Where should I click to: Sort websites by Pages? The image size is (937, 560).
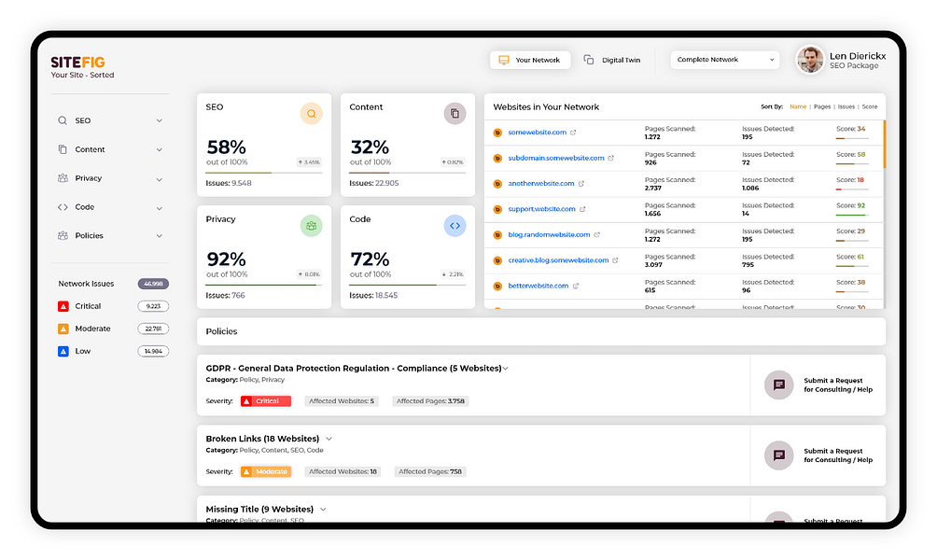[x=822, y=106]
